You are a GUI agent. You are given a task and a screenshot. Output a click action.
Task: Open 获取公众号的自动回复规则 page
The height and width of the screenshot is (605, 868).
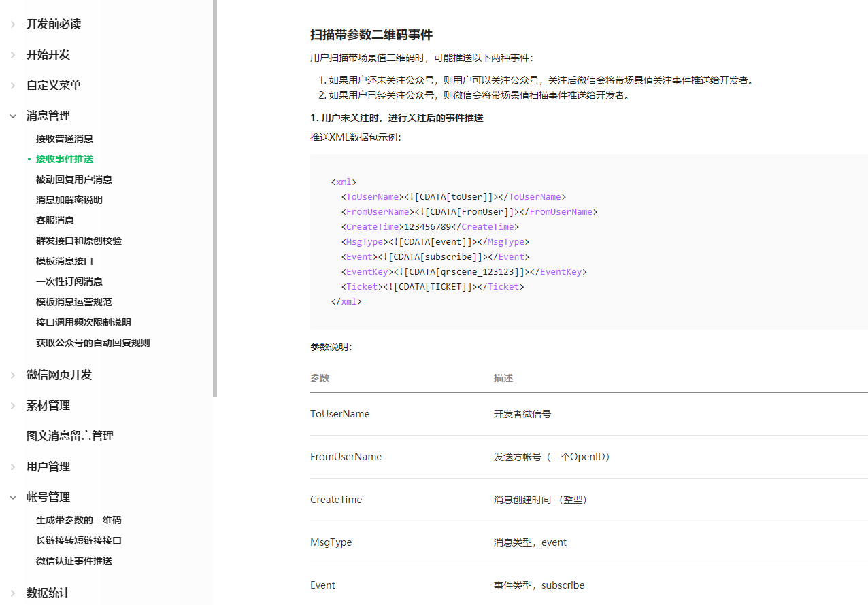pyautogui.click(x=93, y=343)
